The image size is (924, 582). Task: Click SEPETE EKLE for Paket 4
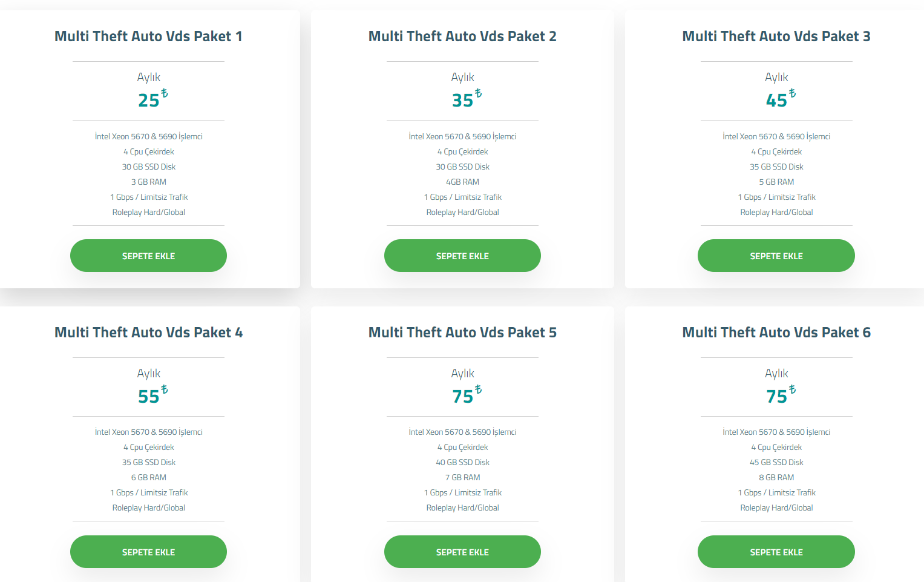pos(148,552)
